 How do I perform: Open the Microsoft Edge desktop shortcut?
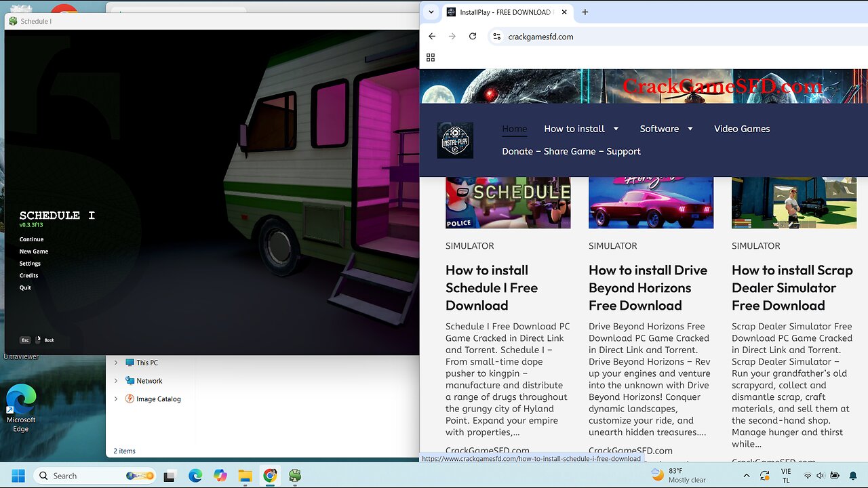[x=21, y=409]
